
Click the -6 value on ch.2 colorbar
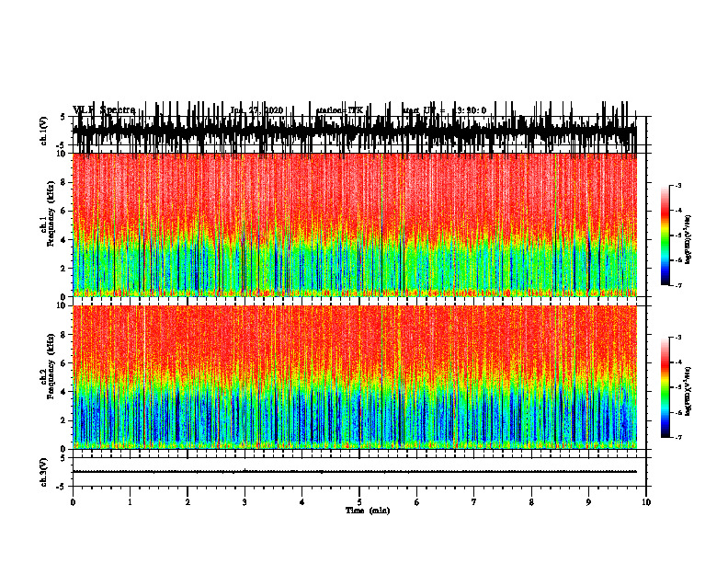click(x=678, y=412)
